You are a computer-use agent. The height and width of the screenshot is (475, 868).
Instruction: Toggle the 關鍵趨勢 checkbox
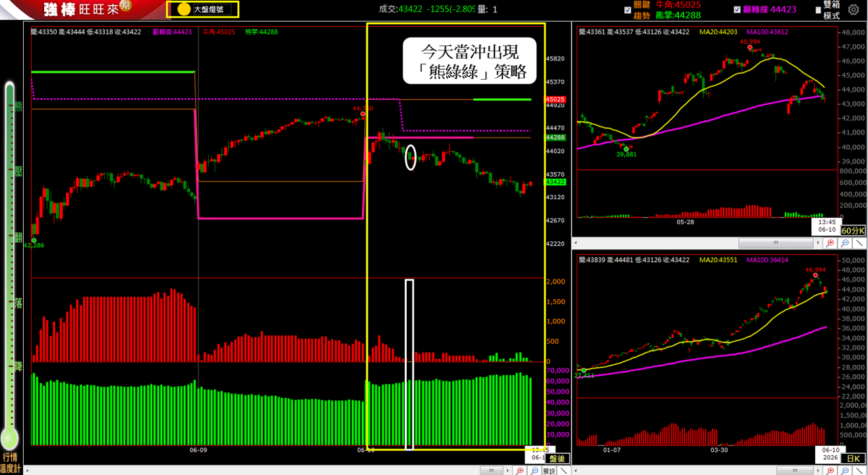click(627, 10)
